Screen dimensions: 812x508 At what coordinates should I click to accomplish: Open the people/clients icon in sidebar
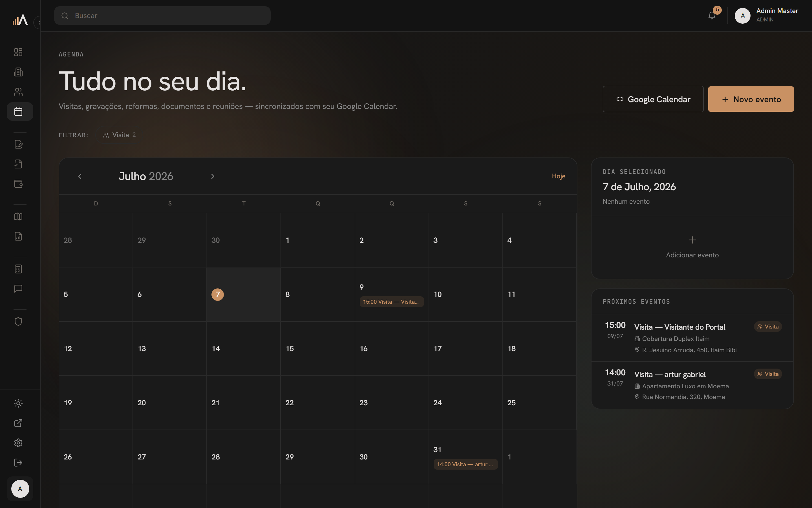(18, 92)
